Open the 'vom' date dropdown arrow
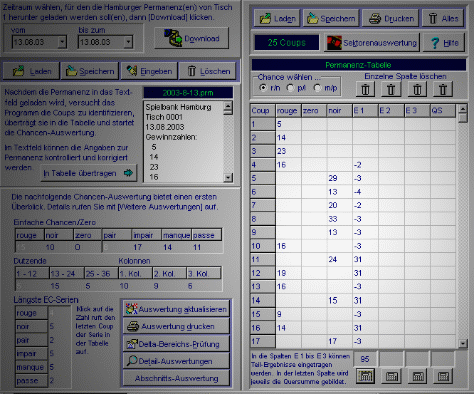This screenshot has height=394, width=474. point(62,42)
